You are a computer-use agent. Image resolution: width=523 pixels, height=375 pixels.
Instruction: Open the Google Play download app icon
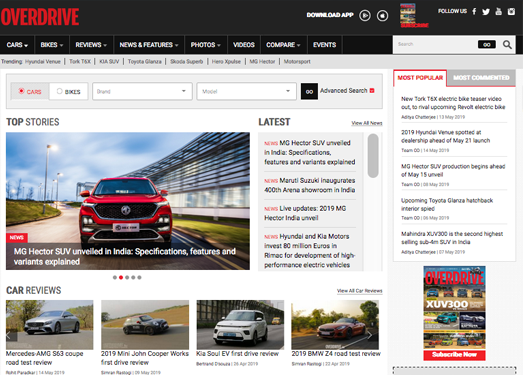(365, 15)
